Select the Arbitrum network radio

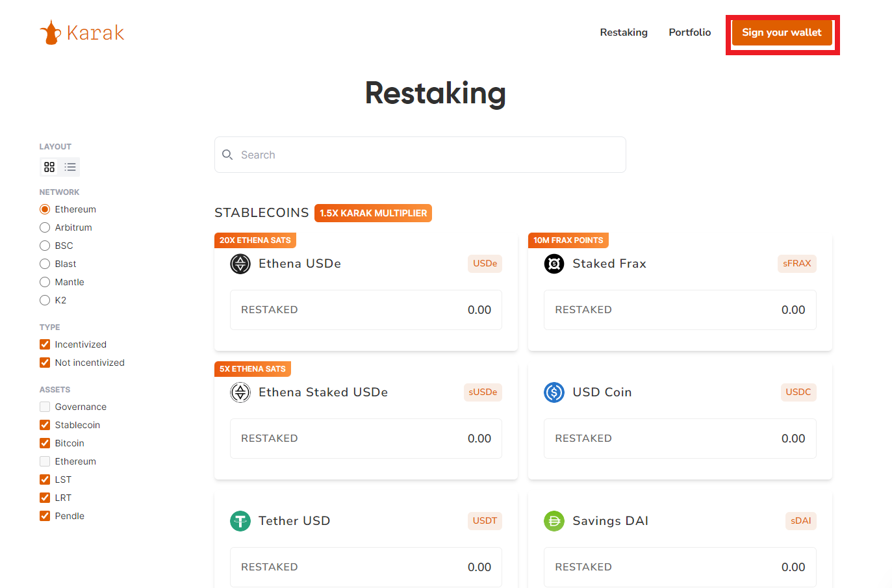45,227
